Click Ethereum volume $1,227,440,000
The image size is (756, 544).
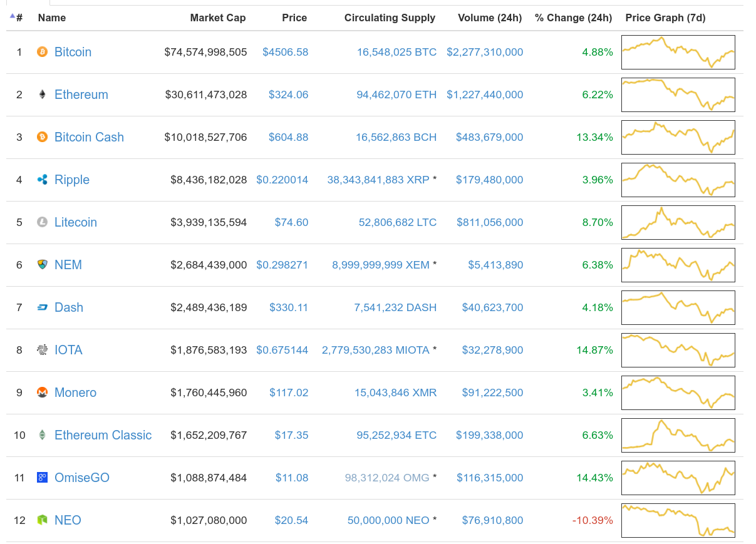(485, 95)
